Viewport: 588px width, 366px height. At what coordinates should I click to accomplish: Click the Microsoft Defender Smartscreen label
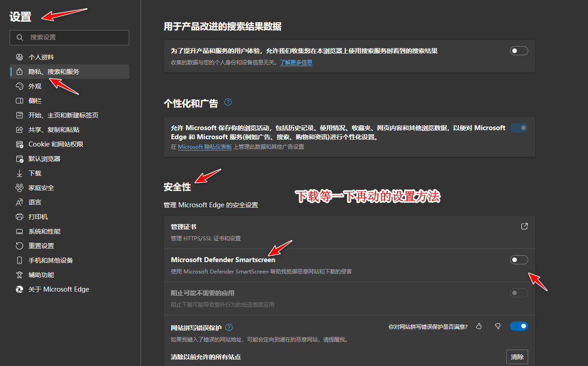(x=223, y=260)
